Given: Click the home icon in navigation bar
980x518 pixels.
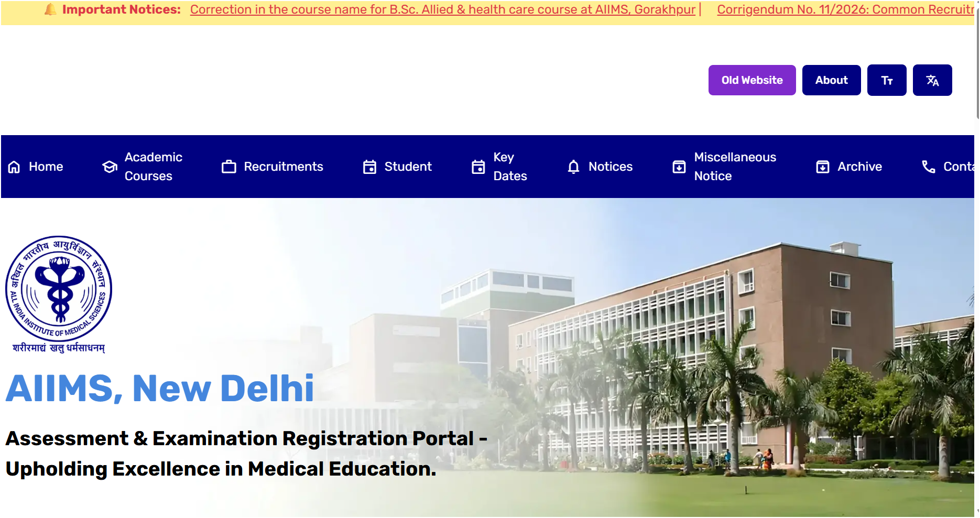Looking at the screenshot, I should point(14,167).
